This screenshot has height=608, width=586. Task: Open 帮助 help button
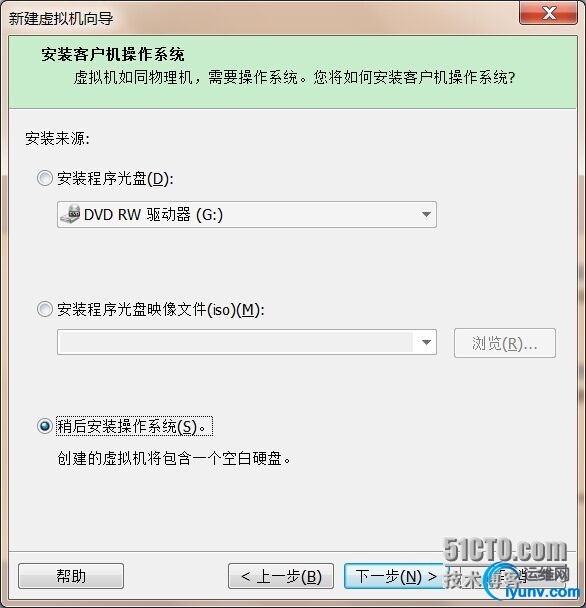click(71, 576)
